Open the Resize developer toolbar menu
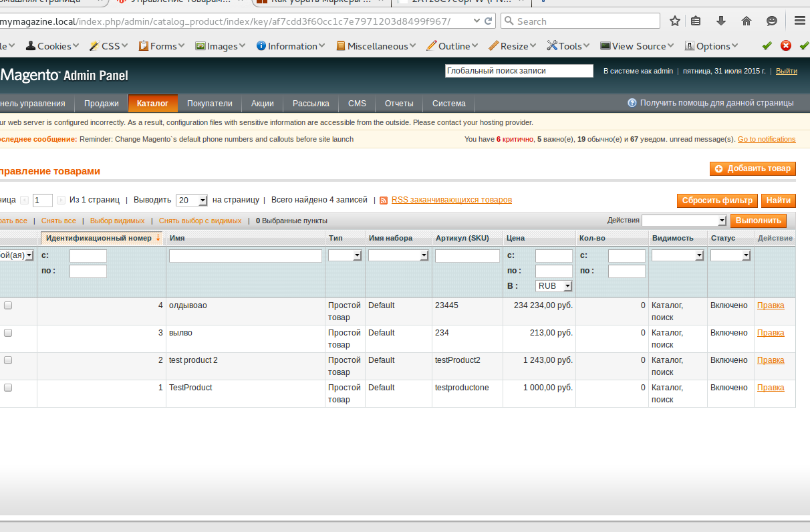Screen dimensions: 810x532 (513, 46)
